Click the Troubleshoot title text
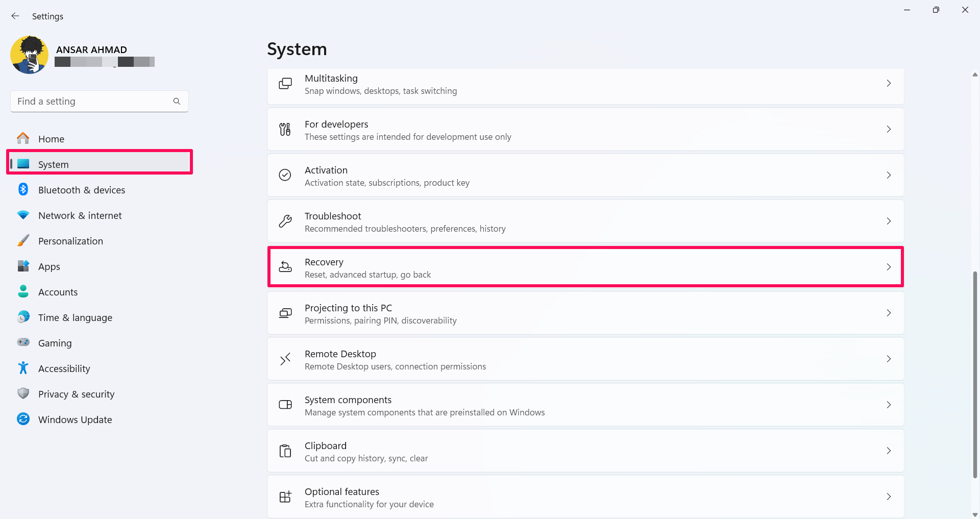980x519 pixels. tap(333, 216)
